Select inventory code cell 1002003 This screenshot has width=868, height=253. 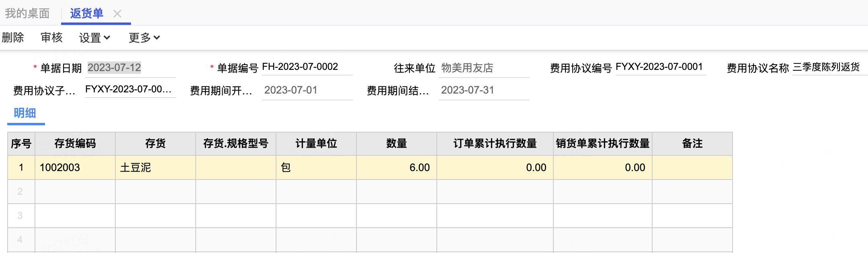pyautogui.click(x=75, y=167)
